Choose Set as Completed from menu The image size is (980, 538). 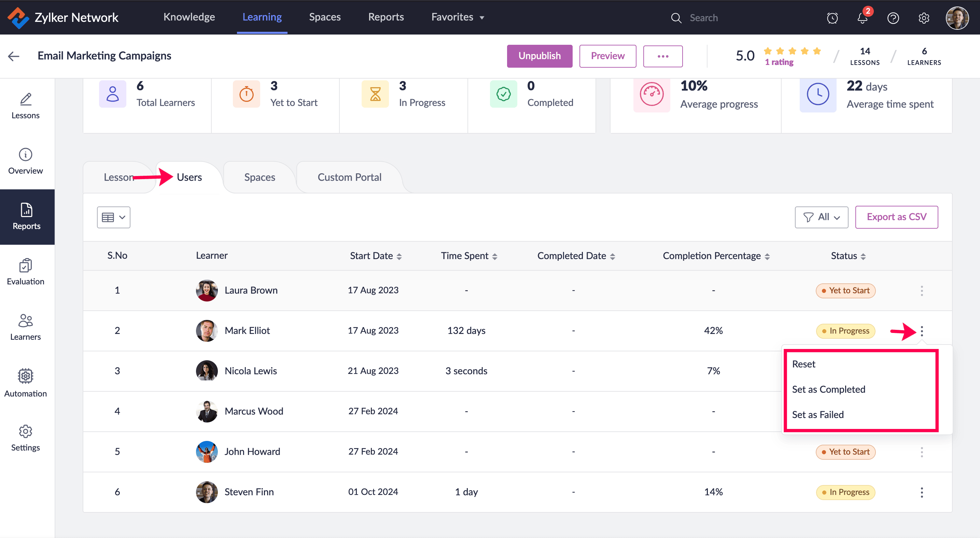point(829,389)
